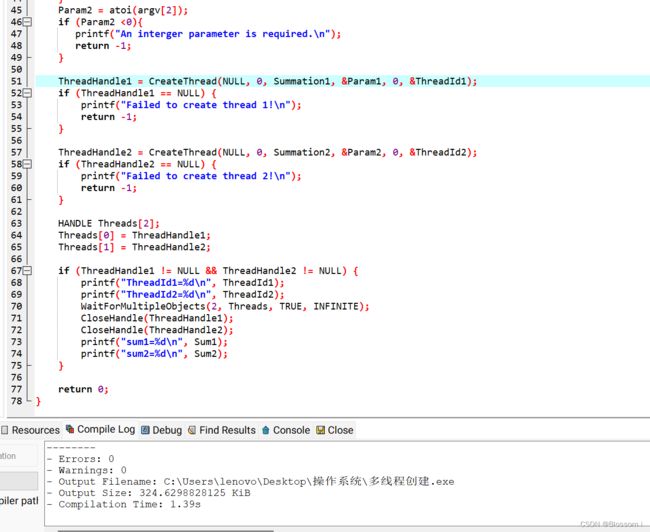
Task: Click the "return -1;" on line 60
Action: point(109,188)
